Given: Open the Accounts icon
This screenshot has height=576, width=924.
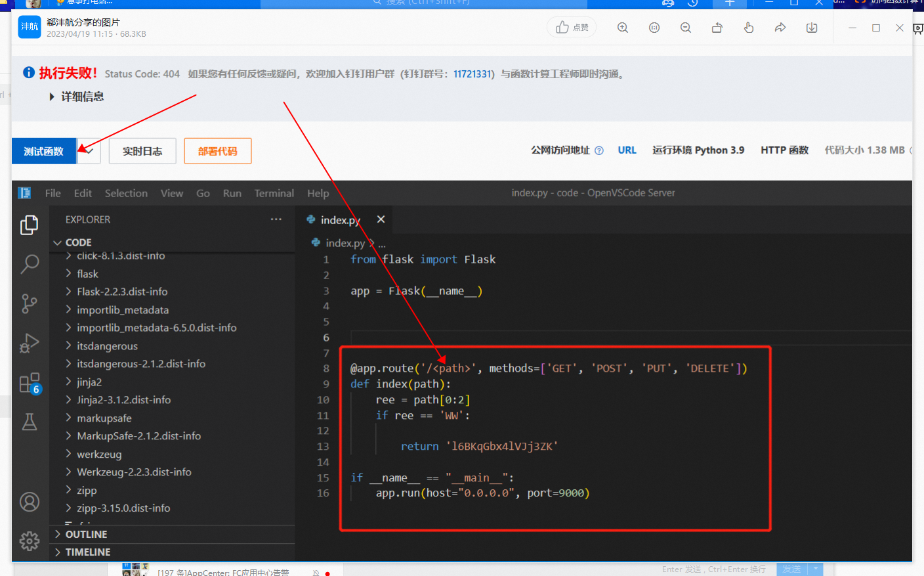Looking at the screenshot, I should (30, 502).
